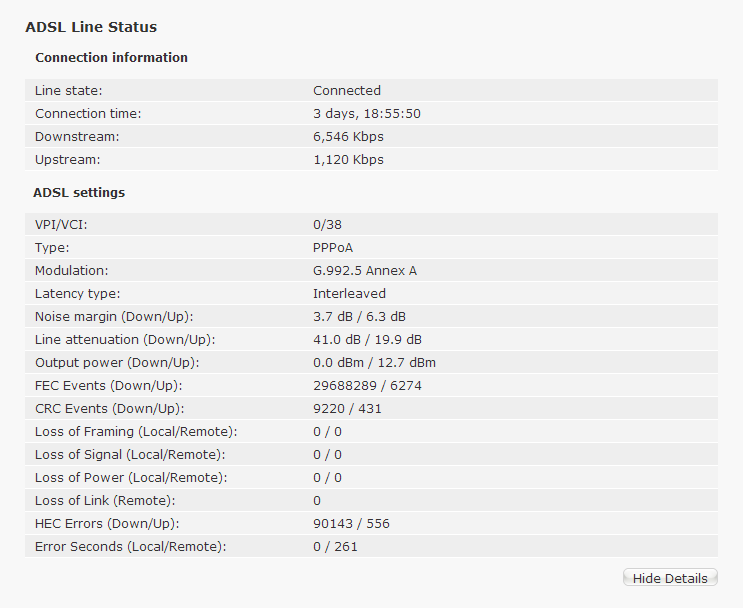This screenshot has height=608, width=743.
Task: Click the ADSL settings section title
Action: pyautogui.click(x=79, y=192)
